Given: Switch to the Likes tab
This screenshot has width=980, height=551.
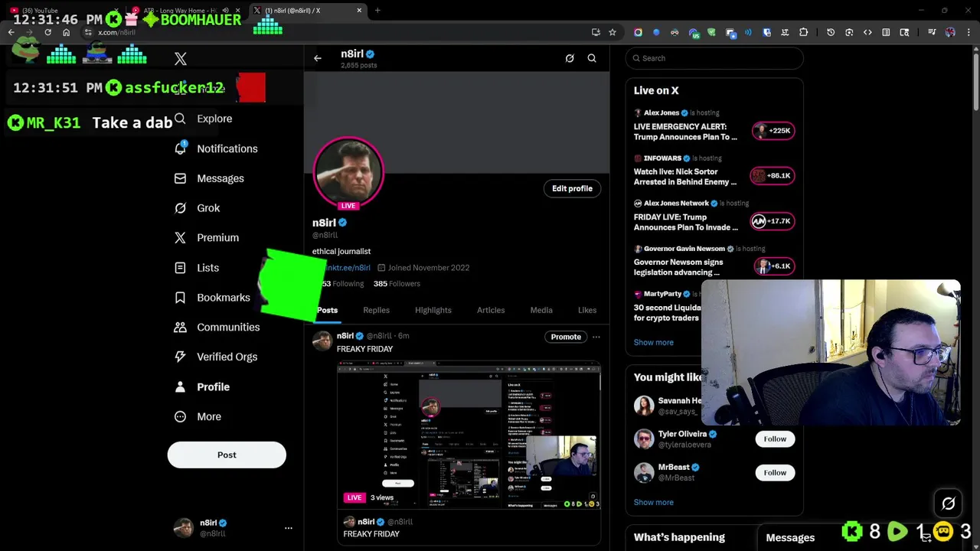Looking at the screenshot, I should point(587,310).
